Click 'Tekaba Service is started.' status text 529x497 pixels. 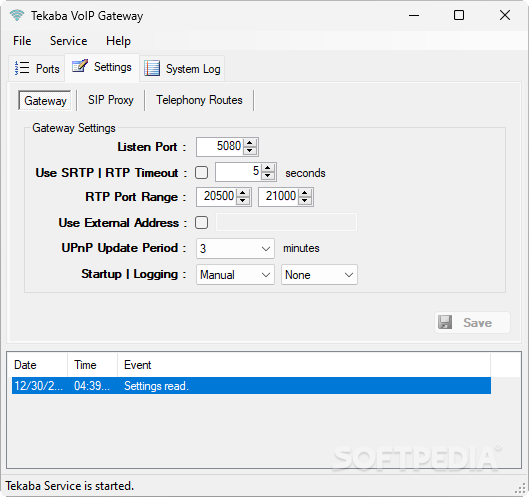click(69, 486)
